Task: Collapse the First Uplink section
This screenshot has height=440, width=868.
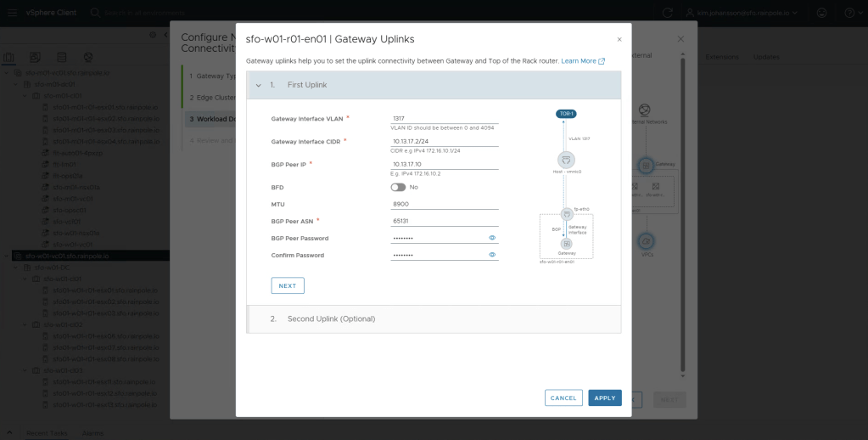Action: [x=259, y=85]
